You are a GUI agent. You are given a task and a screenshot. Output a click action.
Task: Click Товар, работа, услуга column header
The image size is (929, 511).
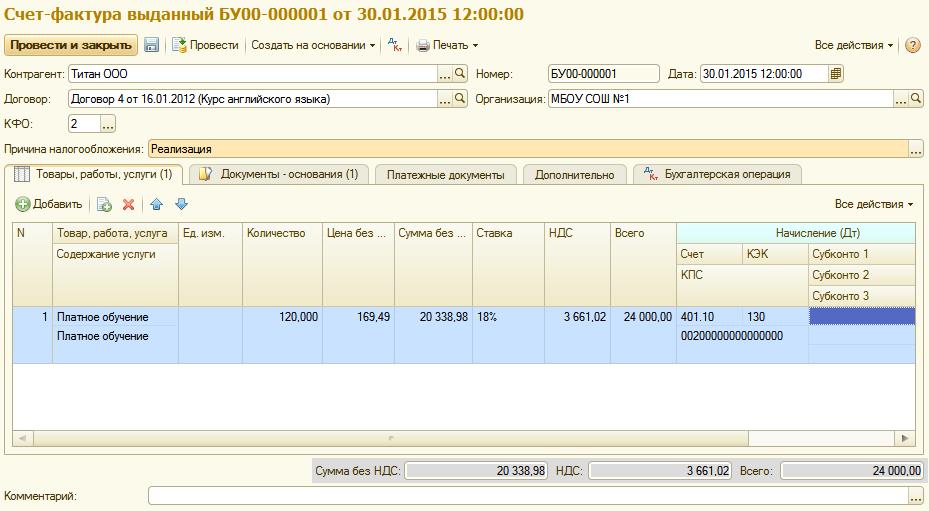116,233
